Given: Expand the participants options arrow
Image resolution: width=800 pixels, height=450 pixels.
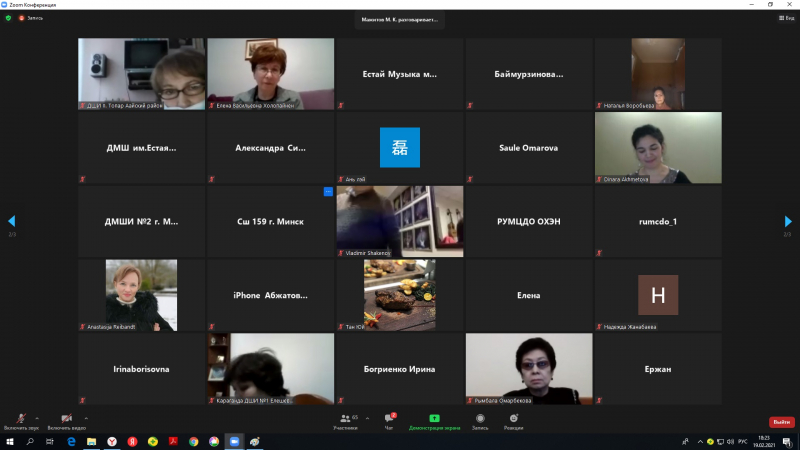Looking at the screenshot, I should [x=365, y=417].
